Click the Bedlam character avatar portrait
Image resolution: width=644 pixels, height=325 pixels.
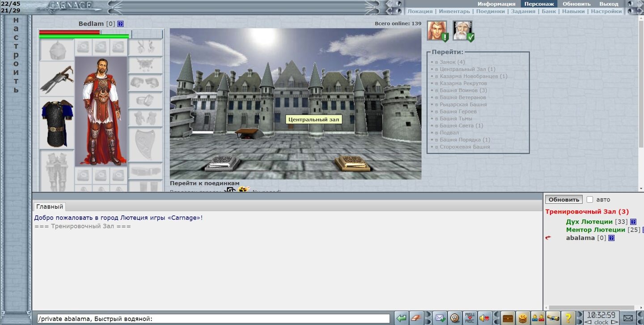click(x=101, y=111)
